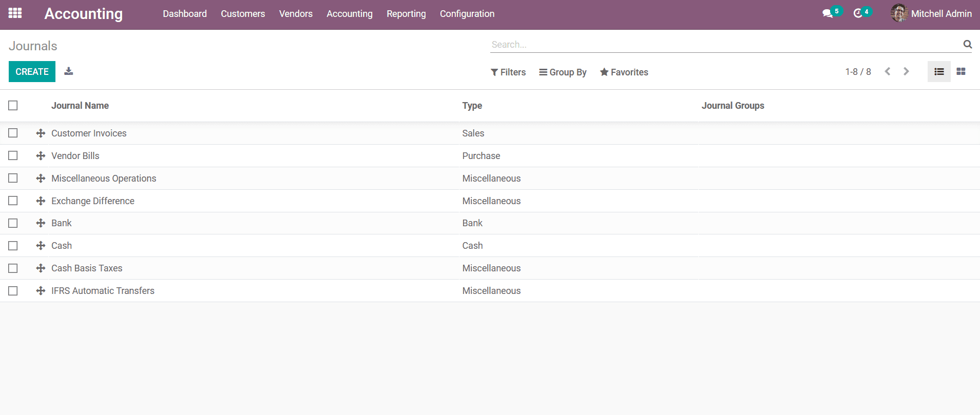Click drag handle of Vendor Bills row
Viewport: 980px width, 415px height.
[41, 156]
